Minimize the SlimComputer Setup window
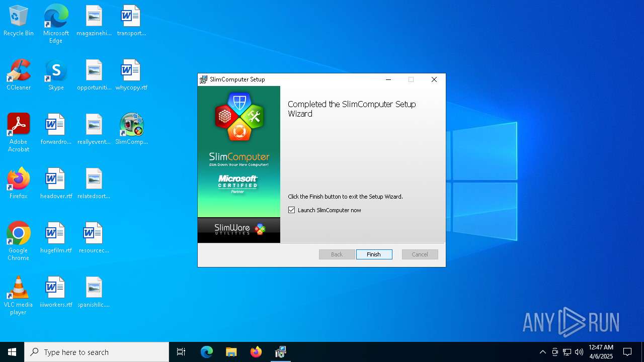The height and width of the screenshot is (362, 644). [388, 79]
